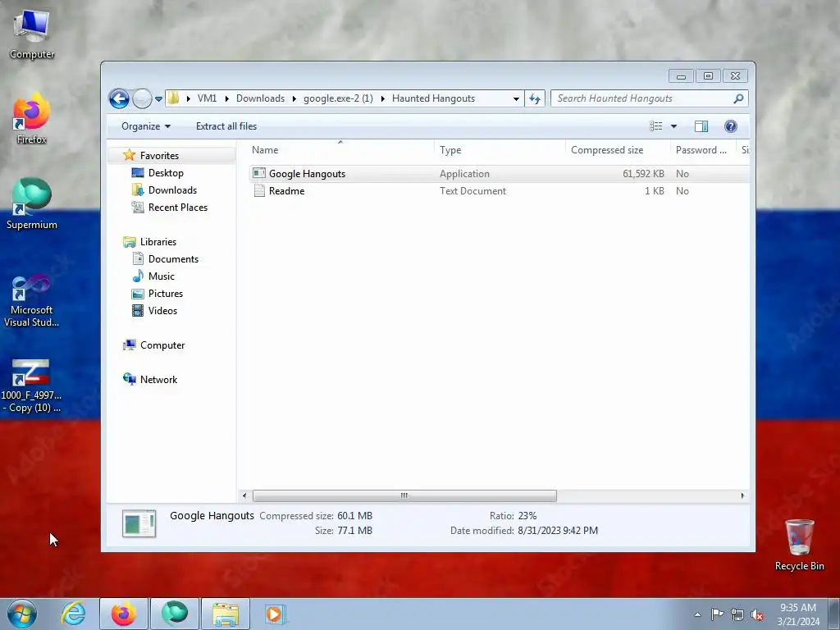Open Help with the question mark icon

[731, 126]
